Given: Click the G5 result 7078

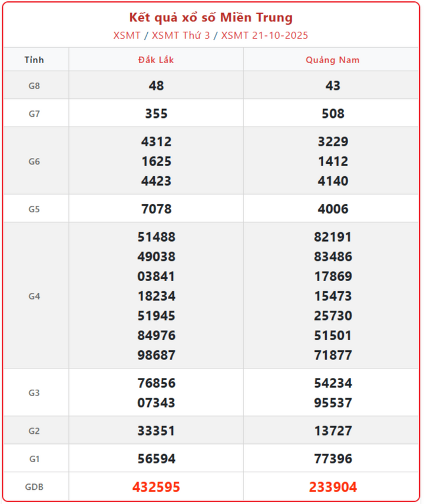Looking at the screenshot, I should [x=156, y=209].
